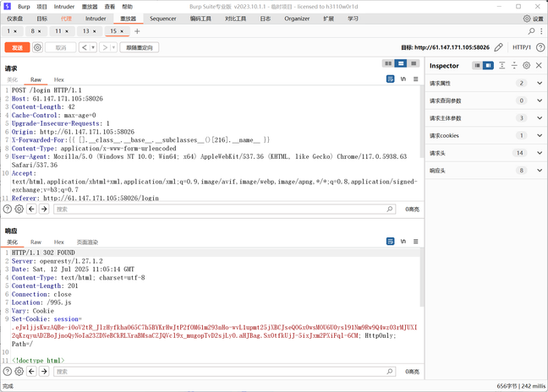
Task: Go to previous match in response search
Action: point(31,371)
